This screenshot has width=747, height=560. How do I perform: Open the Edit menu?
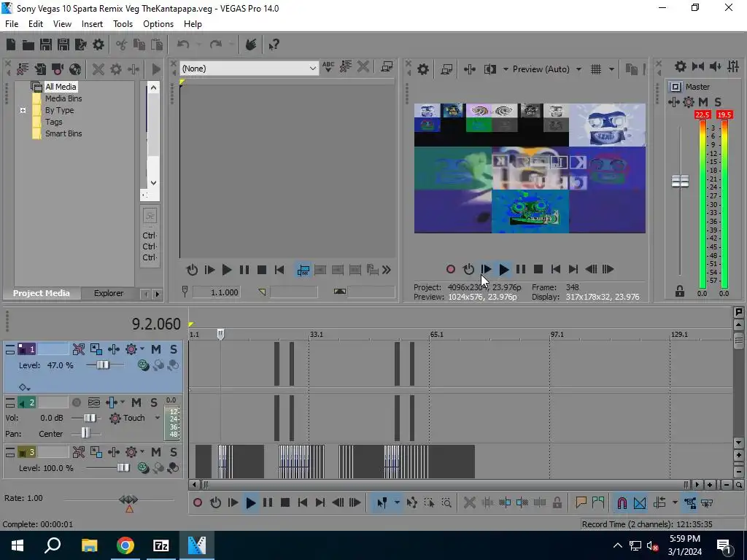[x=36, y=24]
